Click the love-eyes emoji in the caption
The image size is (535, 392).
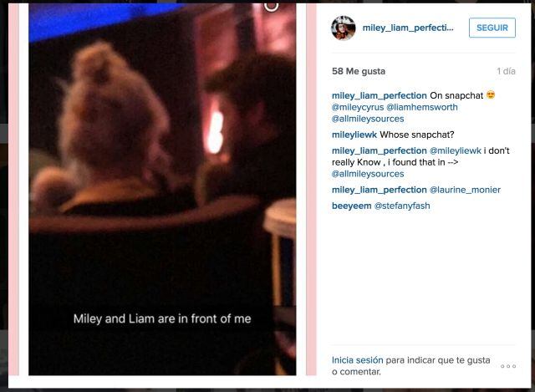click(x=491, y=94)
